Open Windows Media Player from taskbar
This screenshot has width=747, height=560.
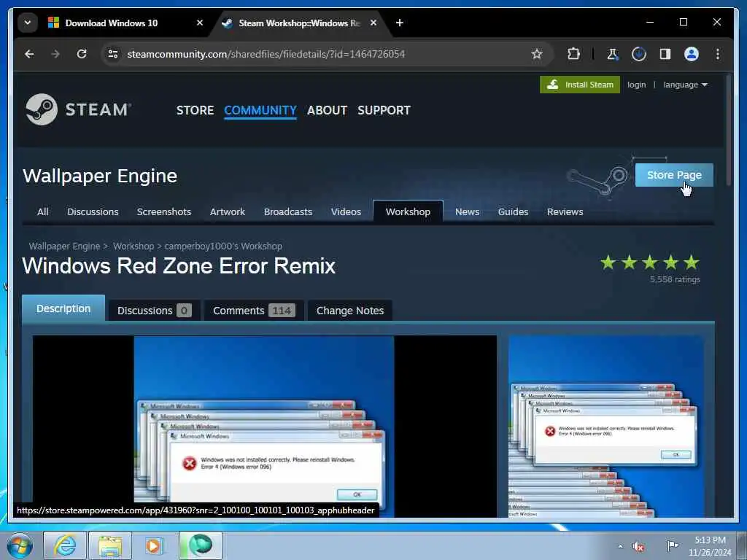(155, 545)
